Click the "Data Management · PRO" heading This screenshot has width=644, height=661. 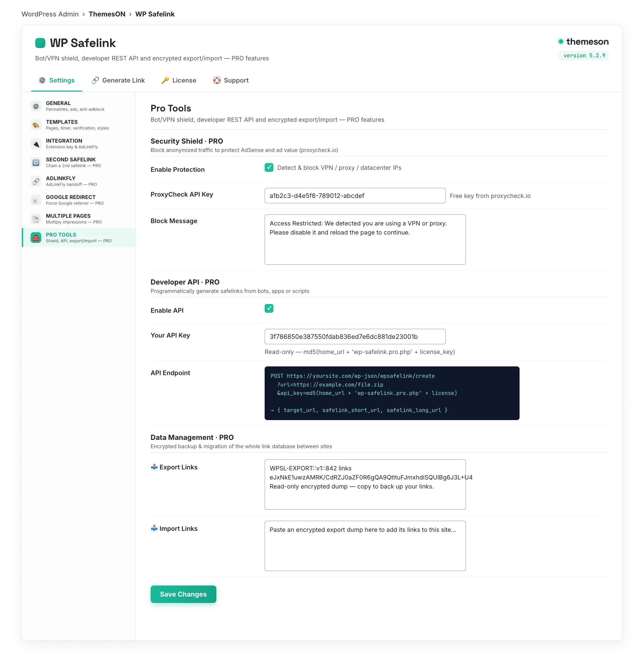coord(192,438)
